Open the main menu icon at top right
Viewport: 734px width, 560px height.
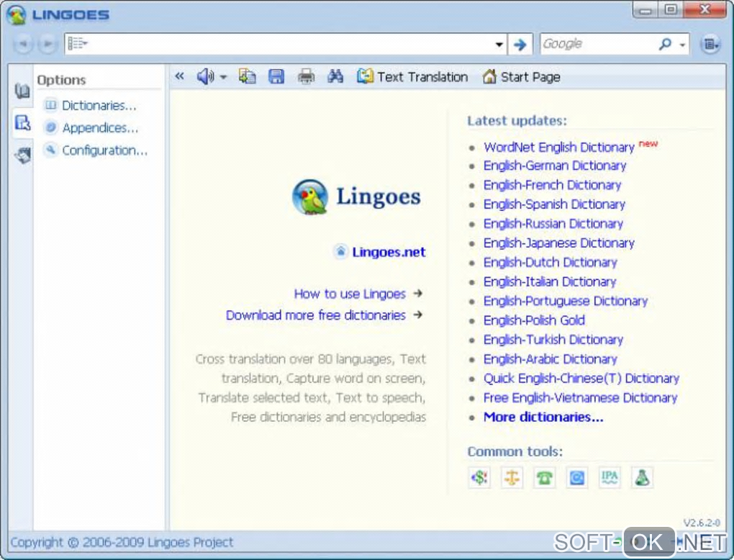[710, 44]
